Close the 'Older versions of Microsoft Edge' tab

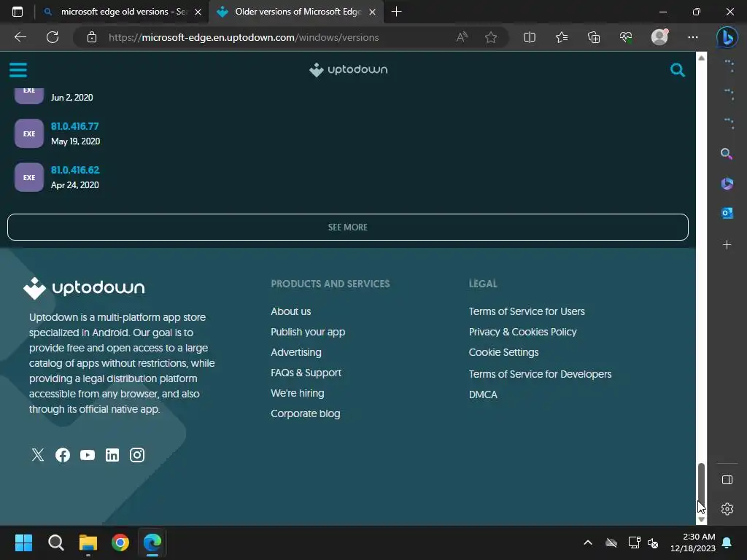click(373, 12)
